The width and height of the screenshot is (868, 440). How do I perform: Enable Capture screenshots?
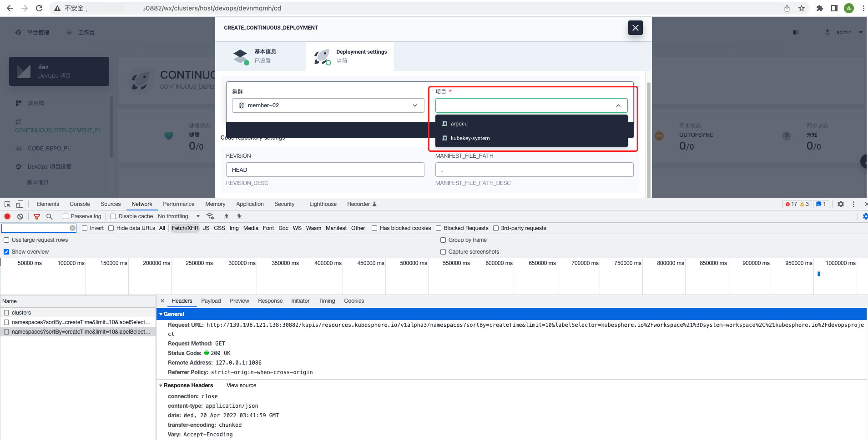click(x=443, y=252)
